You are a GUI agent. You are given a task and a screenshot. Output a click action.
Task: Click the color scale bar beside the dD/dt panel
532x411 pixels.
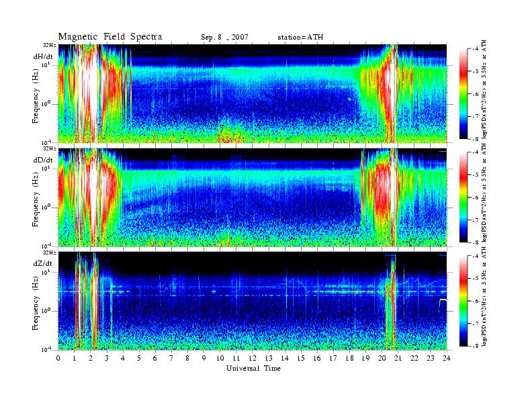click(x=463, y=197)
